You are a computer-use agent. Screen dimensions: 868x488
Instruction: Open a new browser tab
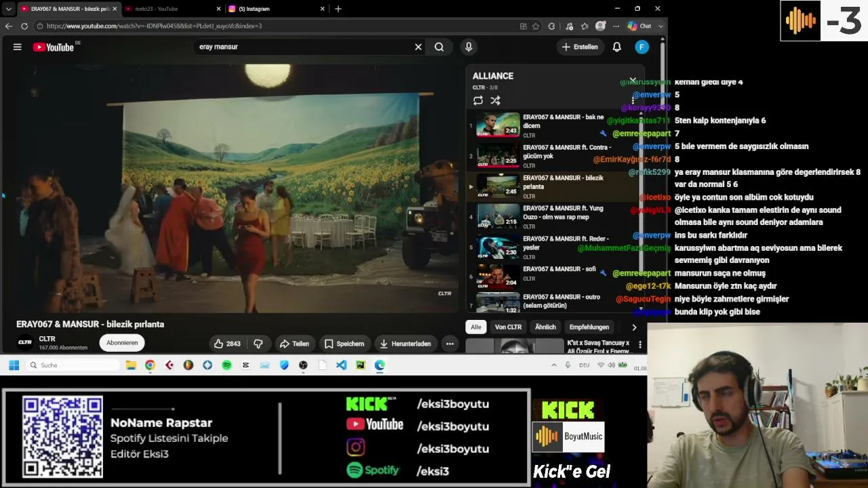[338, 9]
